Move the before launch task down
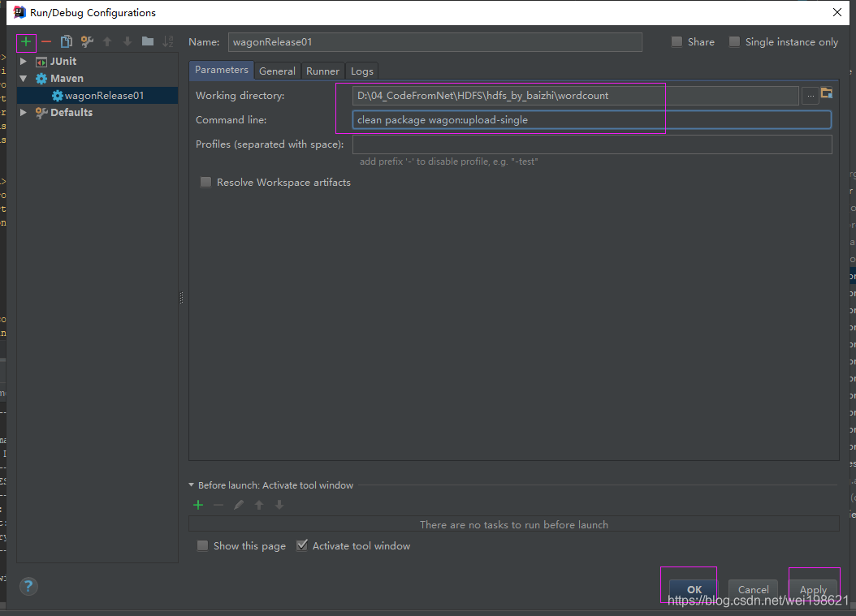Viewport: 856px width, 616px height. pos(279,506)
